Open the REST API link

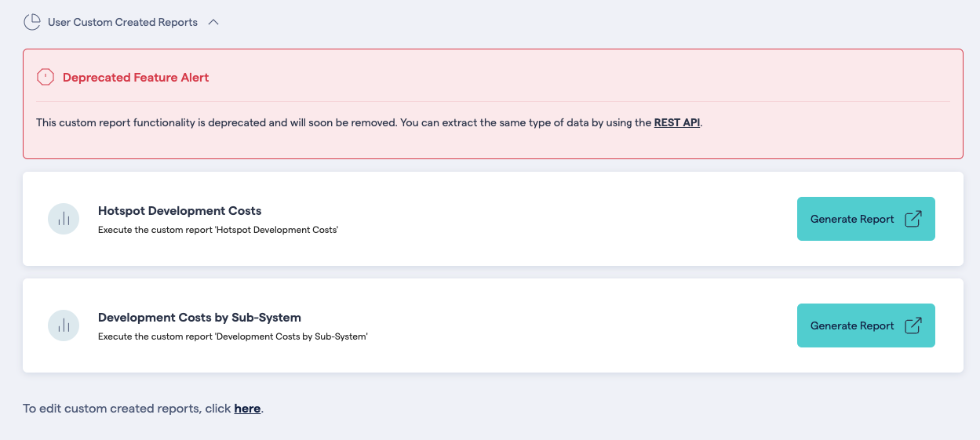point(676,122)
